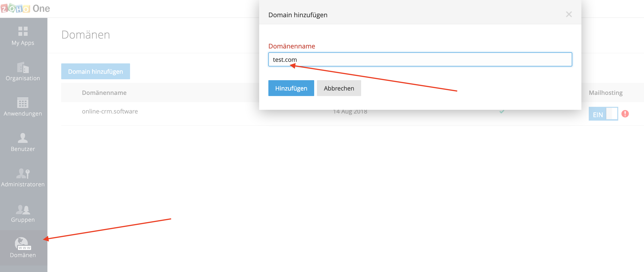The height and width of the screenshot is (272, 644).
Task: Open Gruppen people icon
Action: click(23, 209)
